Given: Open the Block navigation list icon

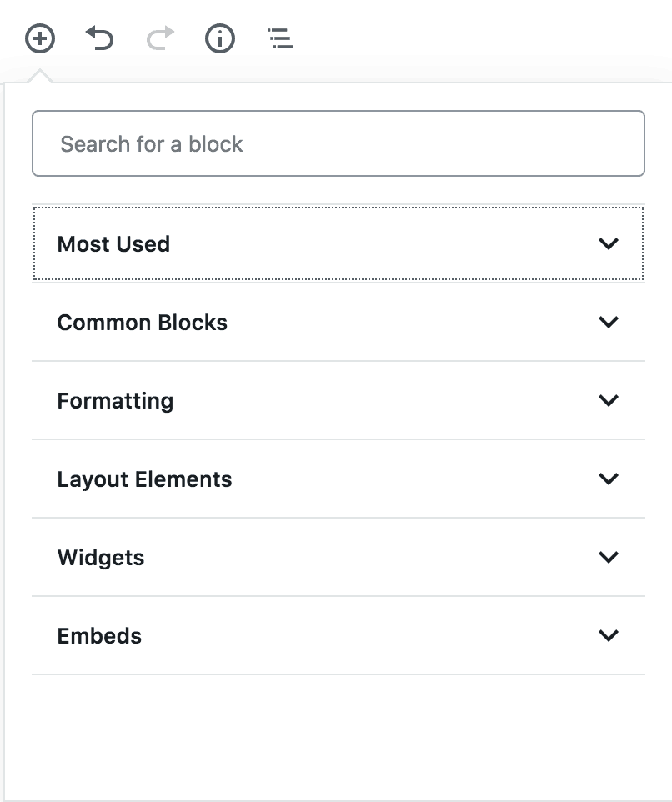Looking at the screenshot, I should (280, 38).
